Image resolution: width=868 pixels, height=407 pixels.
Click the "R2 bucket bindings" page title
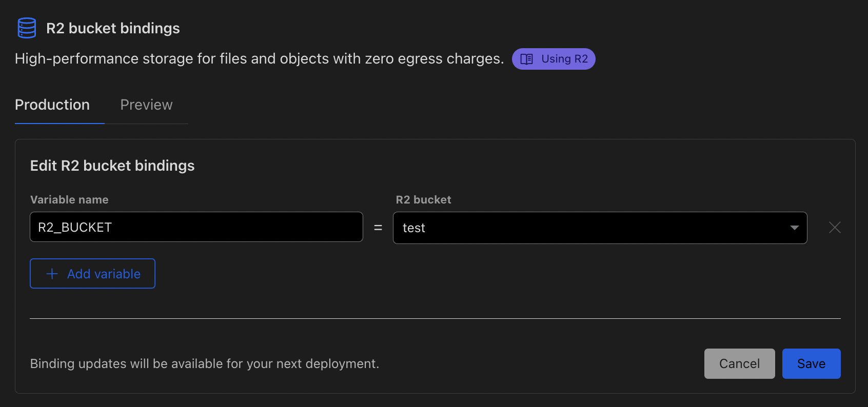pyautogui.click(x=113, y=28)
